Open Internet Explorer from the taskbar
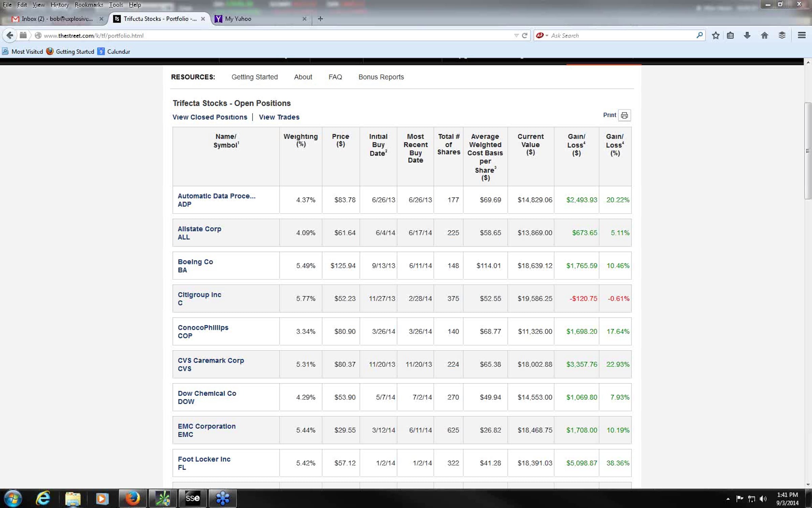This screenshot has width=812, height=508. point(43,498)
